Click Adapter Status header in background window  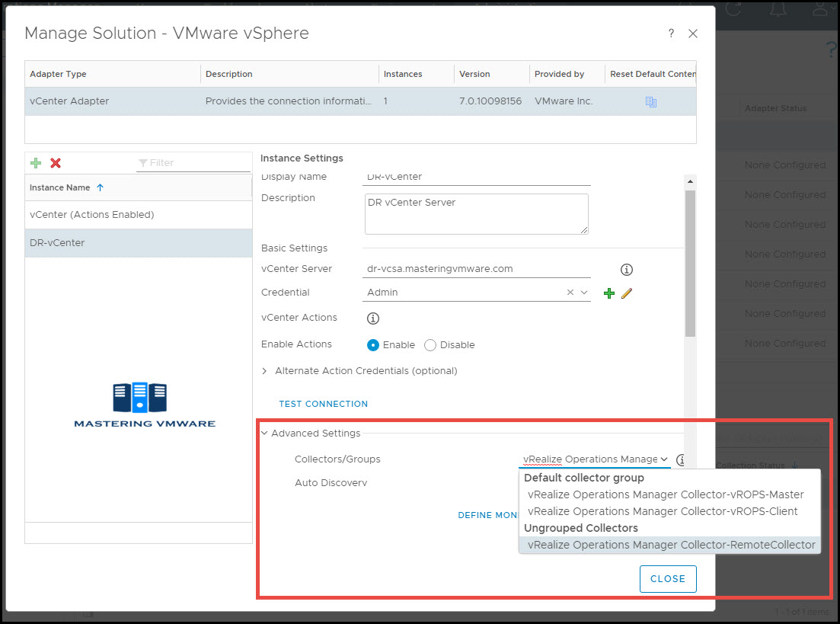click(x=776, y=108)
